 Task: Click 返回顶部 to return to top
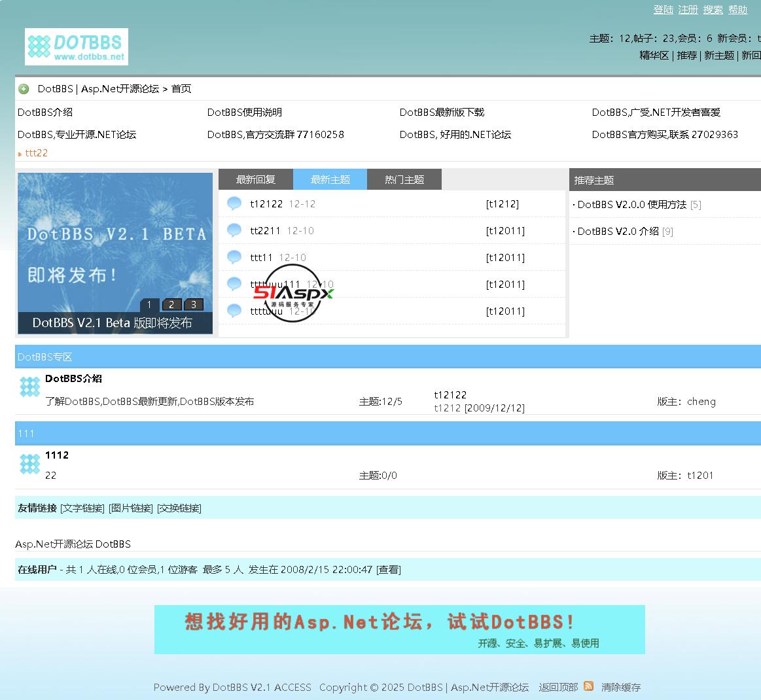click(558, 687)
